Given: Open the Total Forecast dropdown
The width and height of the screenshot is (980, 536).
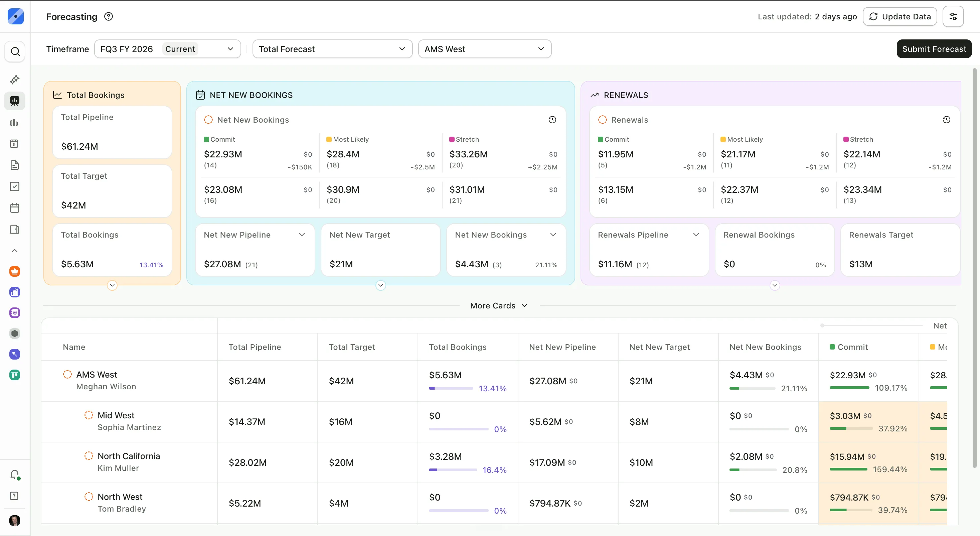Looking at the screenshot, I should coord(332,49).
